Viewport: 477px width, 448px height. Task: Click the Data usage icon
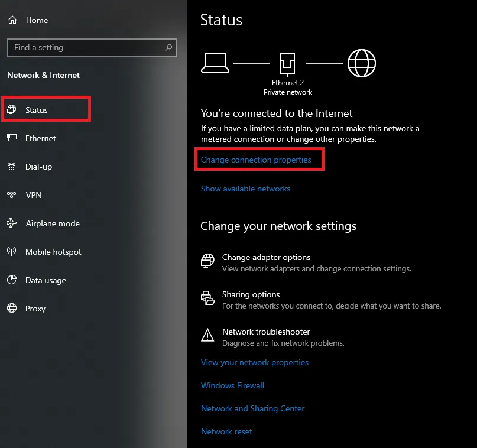click(x=12, y=280)
